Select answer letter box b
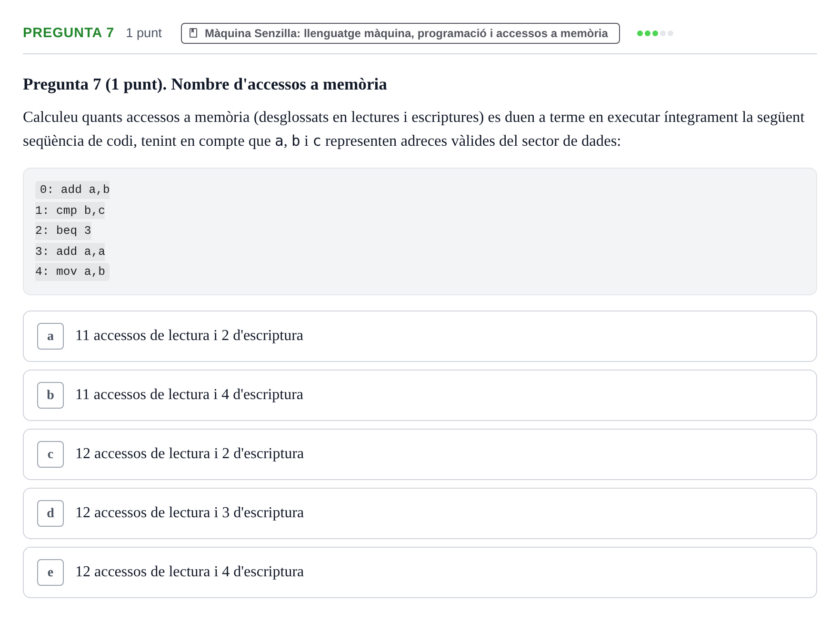The height and width of the screenshot is (622, 840). [x=50, y=395]
